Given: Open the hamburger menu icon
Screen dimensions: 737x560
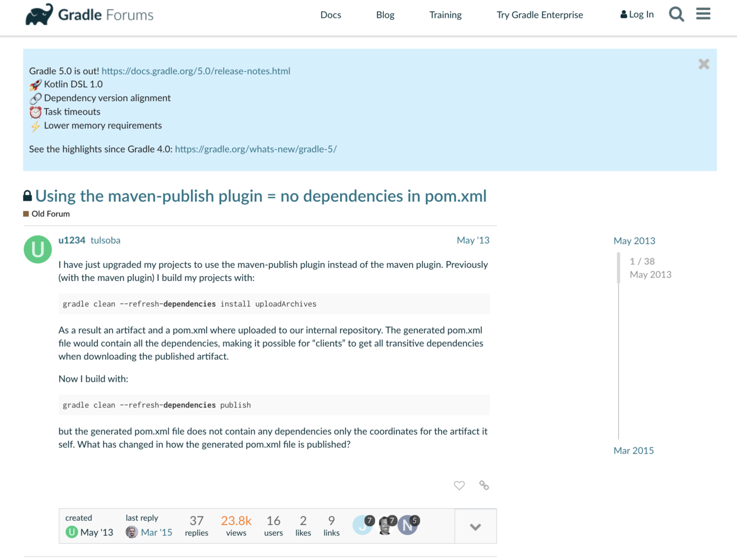Looking at the screenshot, I should pos(703,14).
